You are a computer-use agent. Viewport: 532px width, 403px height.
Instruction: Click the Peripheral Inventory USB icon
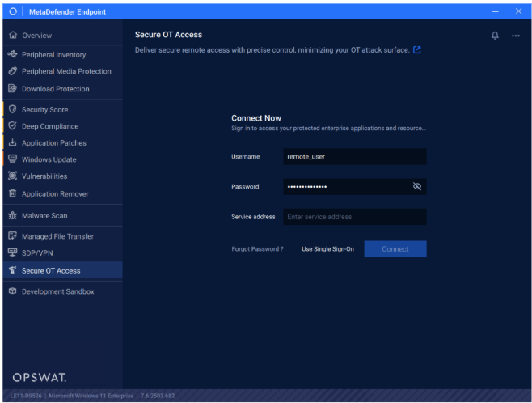tap(13, 54)
